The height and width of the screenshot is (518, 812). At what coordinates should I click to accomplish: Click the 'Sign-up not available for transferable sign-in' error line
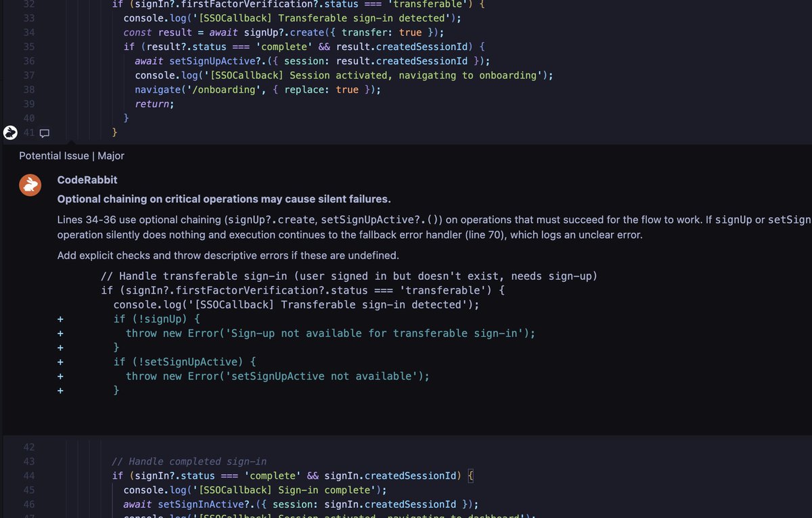[331, 333]
